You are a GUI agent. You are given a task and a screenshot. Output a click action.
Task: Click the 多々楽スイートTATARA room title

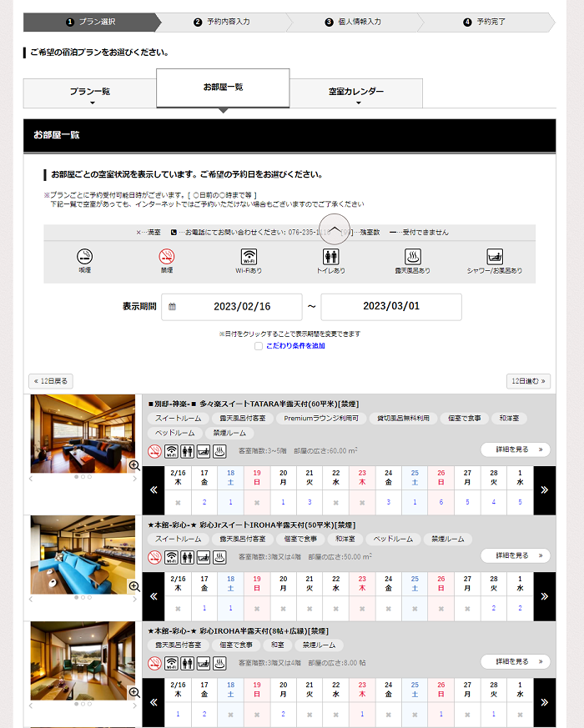click(254, 404)
